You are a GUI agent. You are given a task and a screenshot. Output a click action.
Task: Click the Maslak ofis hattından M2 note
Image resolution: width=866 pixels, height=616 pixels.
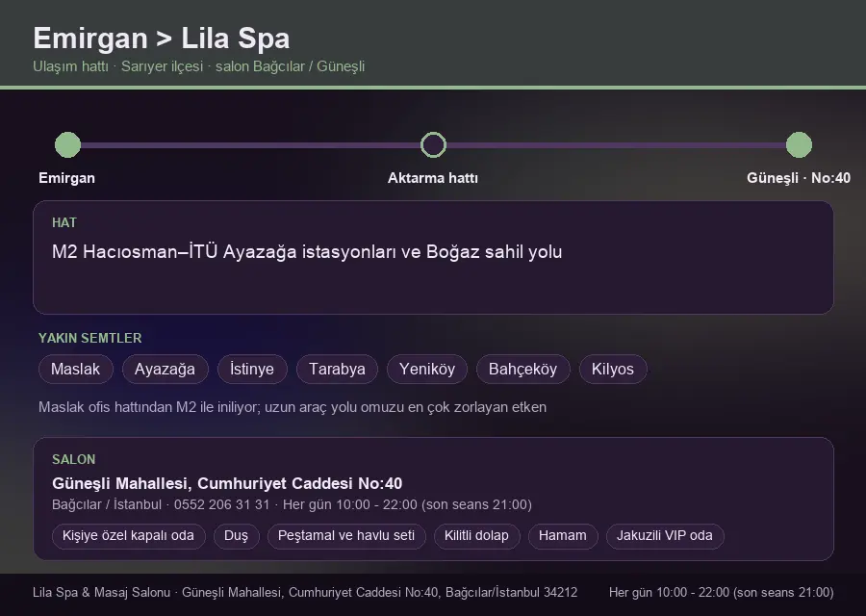click(x=293, y=407)
